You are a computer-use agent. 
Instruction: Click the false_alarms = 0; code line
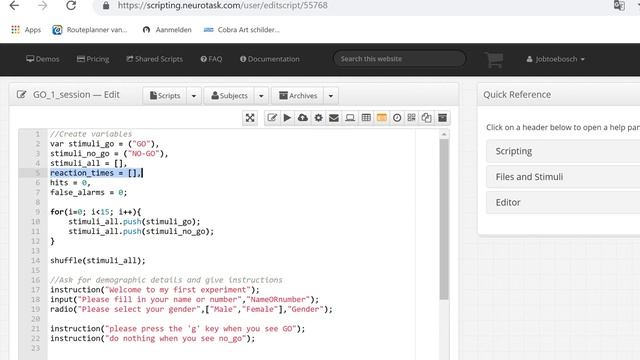tap(89, 192)
